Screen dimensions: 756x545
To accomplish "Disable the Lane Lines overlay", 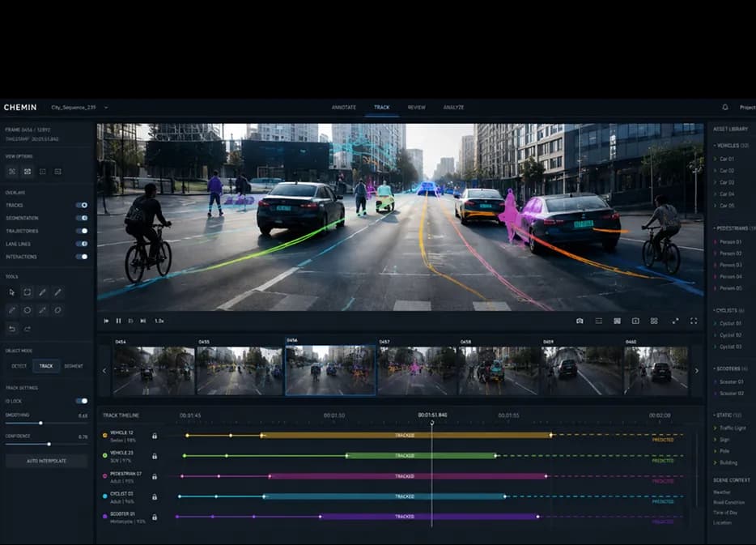I will coord(82,244).
